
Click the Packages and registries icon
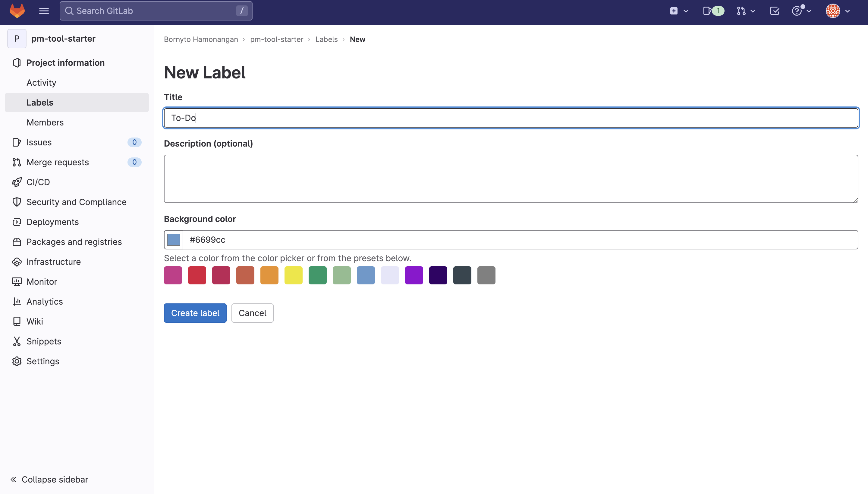(17, 242)
